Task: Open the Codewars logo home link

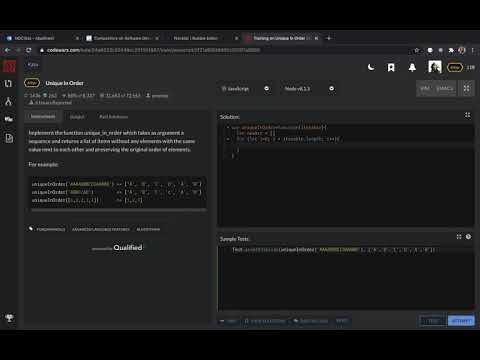Action: 9,66
